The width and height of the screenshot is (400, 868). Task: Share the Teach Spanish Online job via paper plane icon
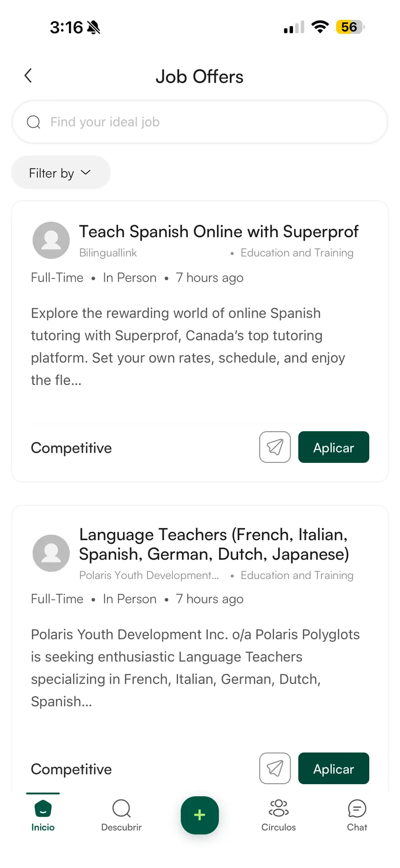[275, 447]
